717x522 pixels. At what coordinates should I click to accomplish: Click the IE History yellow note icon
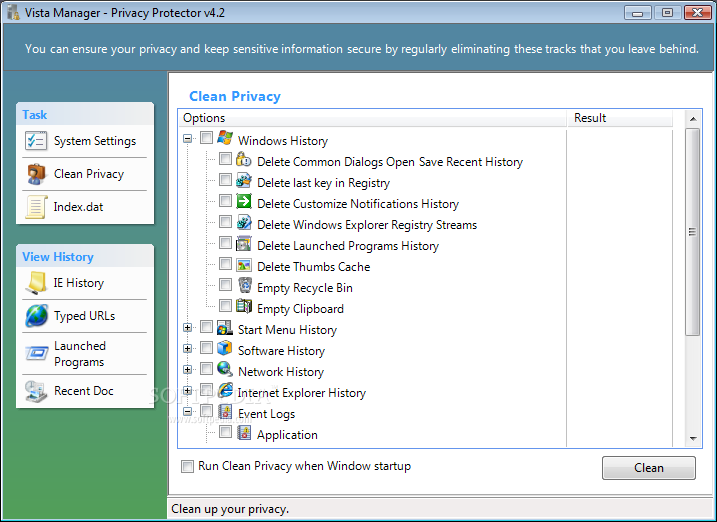(x=36, y=282)
